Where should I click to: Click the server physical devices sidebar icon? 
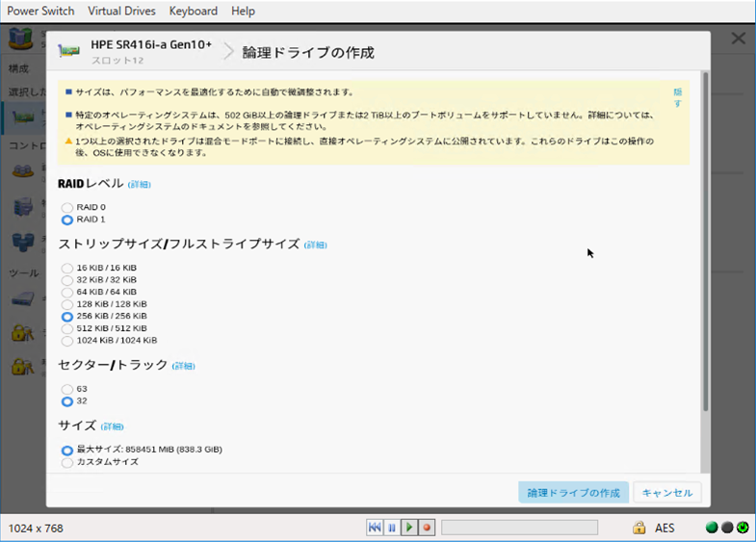(23, 206)
